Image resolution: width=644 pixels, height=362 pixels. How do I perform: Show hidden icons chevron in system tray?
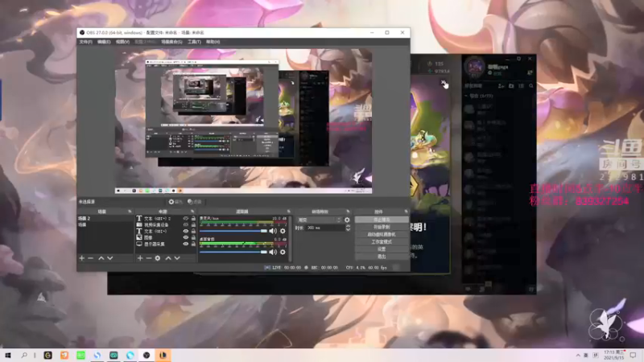[x=578, y=355]
